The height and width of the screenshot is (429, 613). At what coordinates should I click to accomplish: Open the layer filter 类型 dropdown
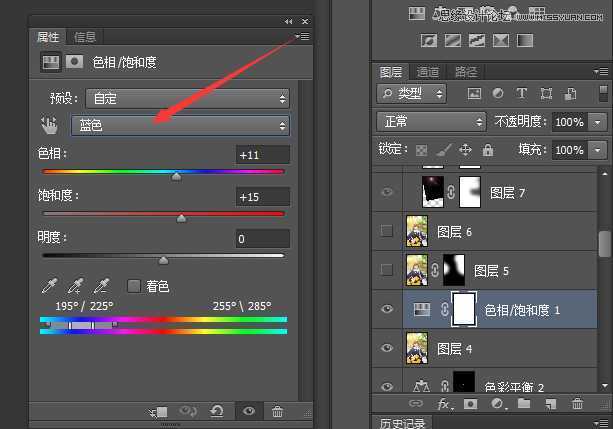(411, 94)
